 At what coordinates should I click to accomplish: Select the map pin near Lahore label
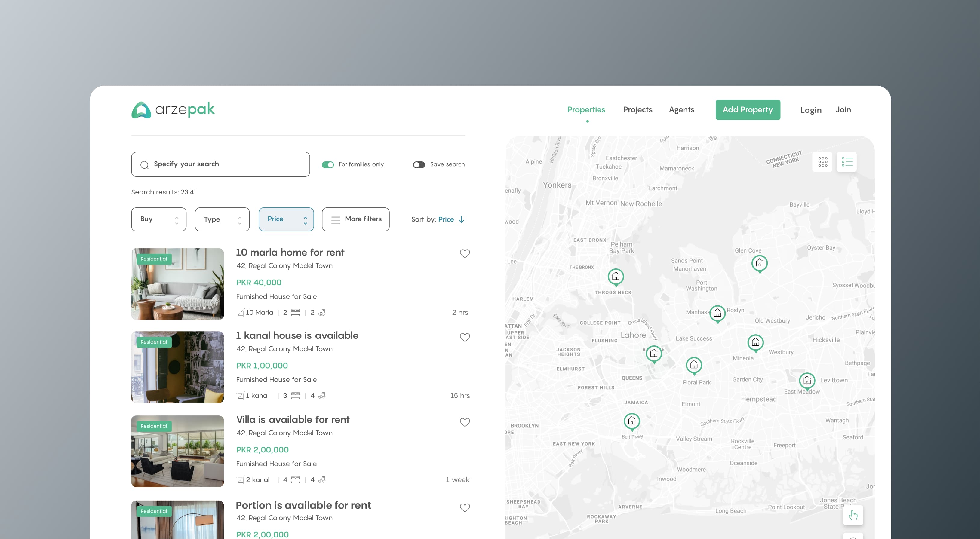click(654, 354)
